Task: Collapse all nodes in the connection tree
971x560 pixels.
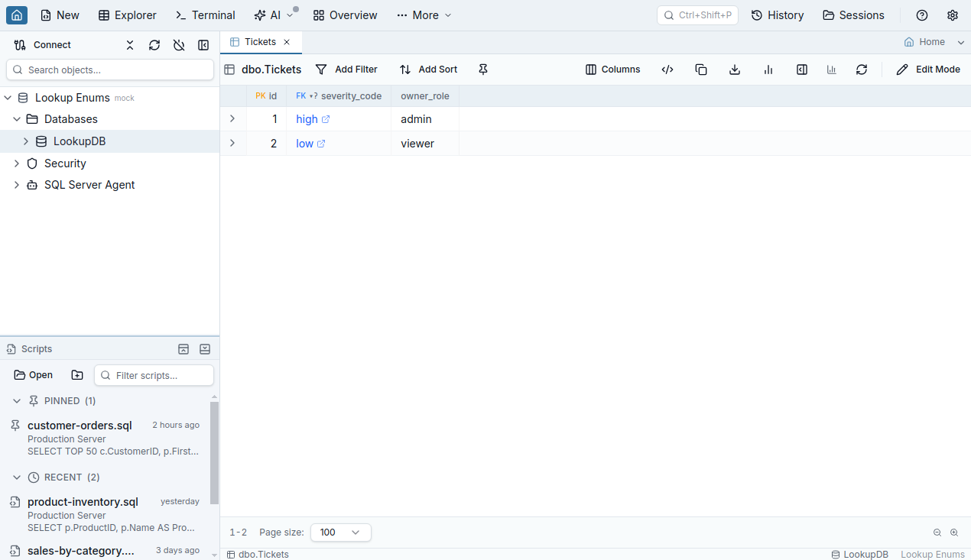Action: coord(130,45)
